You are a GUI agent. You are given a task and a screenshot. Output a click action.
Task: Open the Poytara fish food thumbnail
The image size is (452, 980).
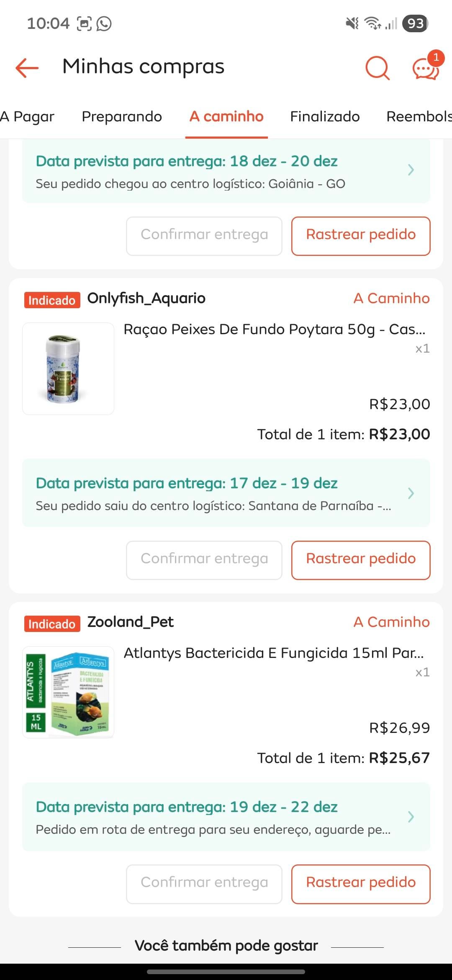tap(68, 369)
